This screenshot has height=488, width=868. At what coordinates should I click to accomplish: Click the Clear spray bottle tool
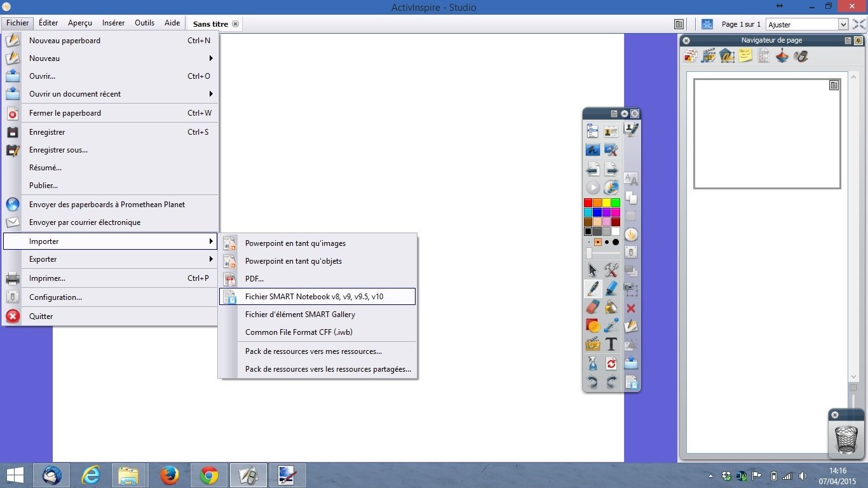pyautogui.click(x=592, y=363)
